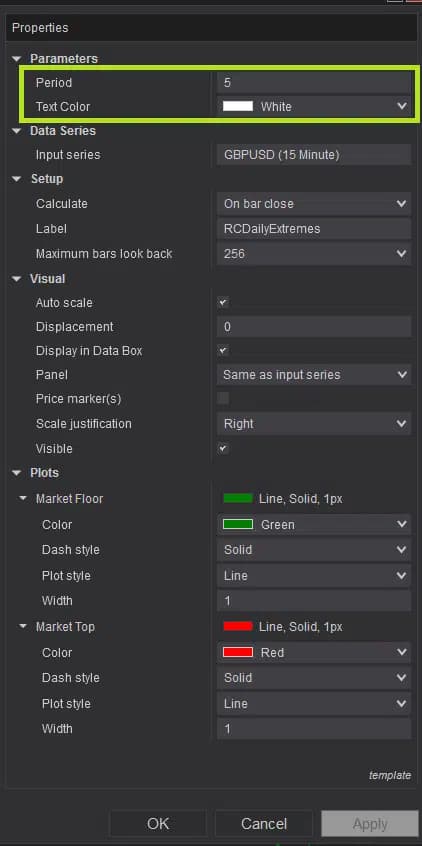Collapse the Plots section arrow
This screenshot has height=846, width=422.
point(17,473)
